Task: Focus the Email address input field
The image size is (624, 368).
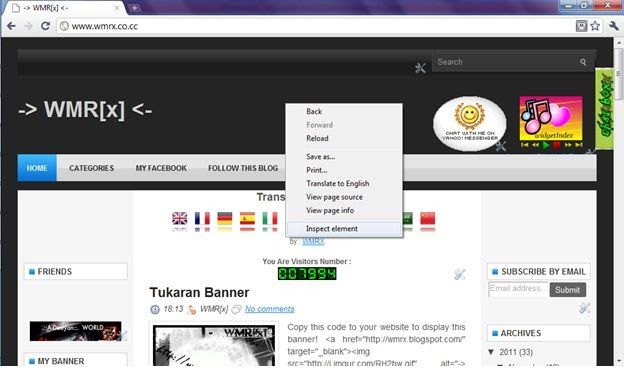Action: click(519, 289)
